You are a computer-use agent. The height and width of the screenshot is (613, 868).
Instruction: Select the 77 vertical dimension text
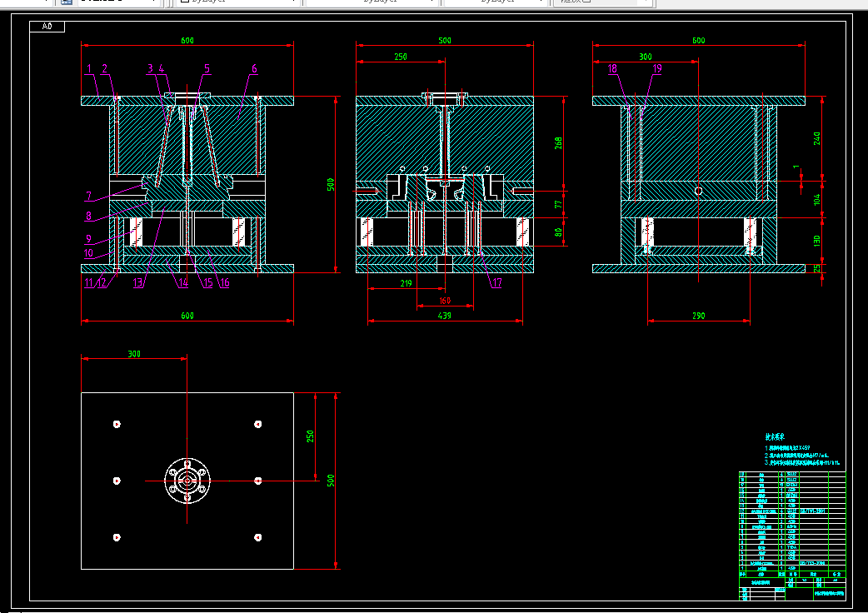(x=558, y=204)
